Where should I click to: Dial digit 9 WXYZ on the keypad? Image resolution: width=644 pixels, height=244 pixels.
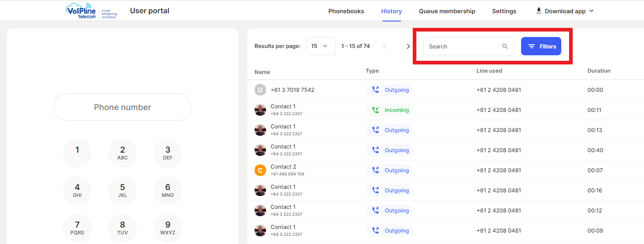pyautogui.click(x=168, y=228)
